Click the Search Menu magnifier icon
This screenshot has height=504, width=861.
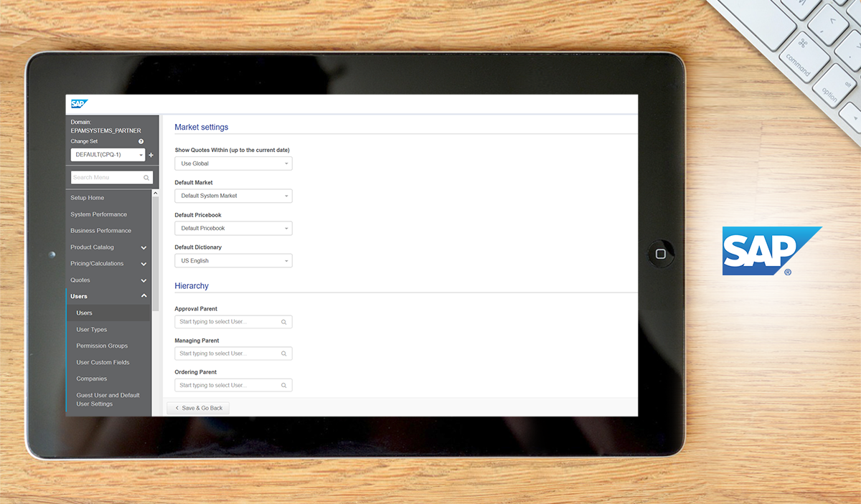(x=146, y=178)
